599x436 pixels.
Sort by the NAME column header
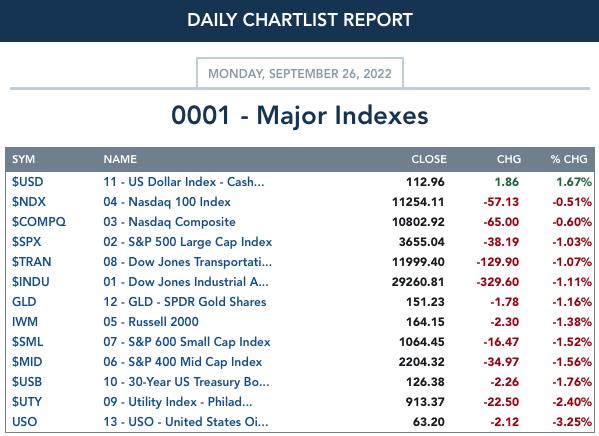[120, 159]
